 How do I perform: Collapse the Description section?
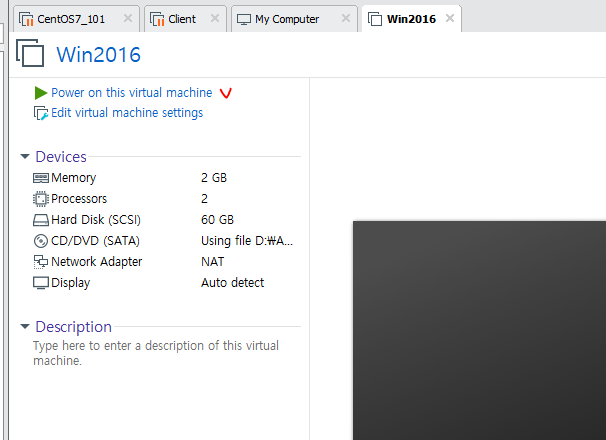click(25, 327)
